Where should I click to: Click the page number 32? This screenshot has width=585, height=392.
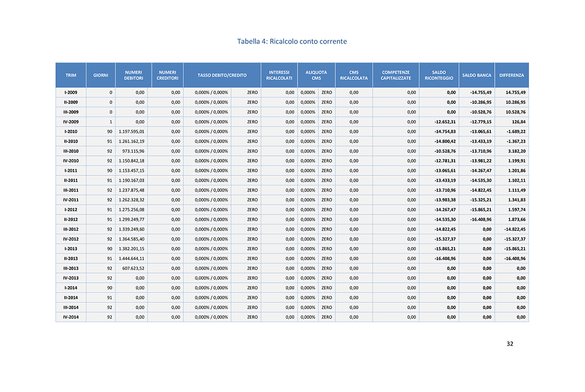510,344
